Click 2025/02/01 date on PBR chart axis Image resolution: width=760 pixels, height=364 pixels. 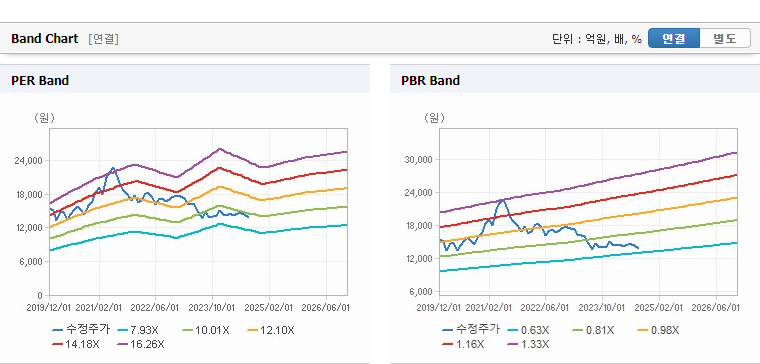pyautogui.click(x=659, y=308)
